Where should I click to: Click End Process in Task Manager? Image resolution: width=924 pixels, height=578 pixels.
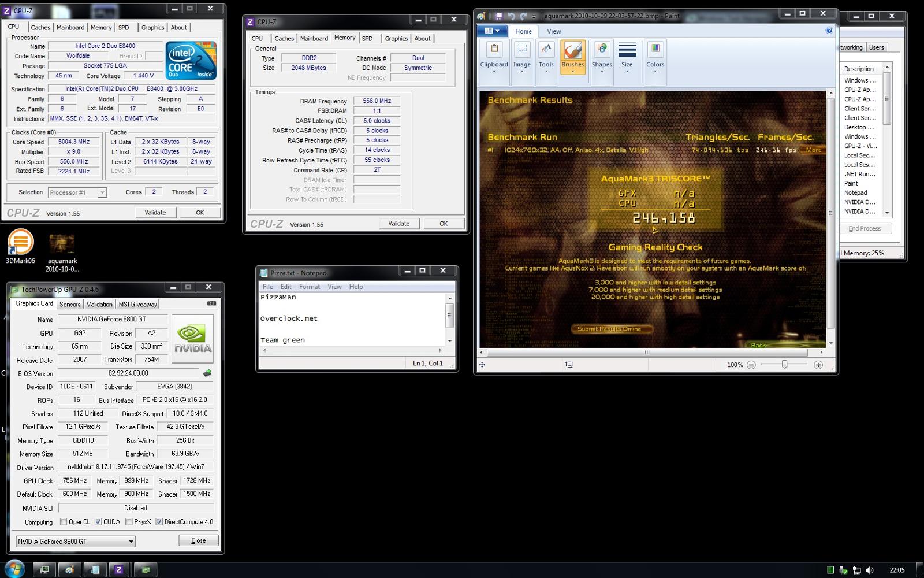click(x=865, y=228)
